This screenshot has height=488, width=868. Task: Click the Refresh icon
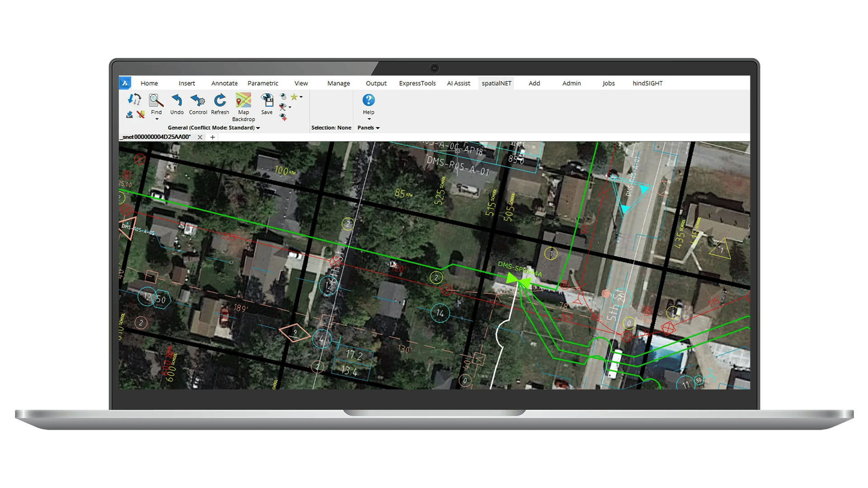click(220, 100)
